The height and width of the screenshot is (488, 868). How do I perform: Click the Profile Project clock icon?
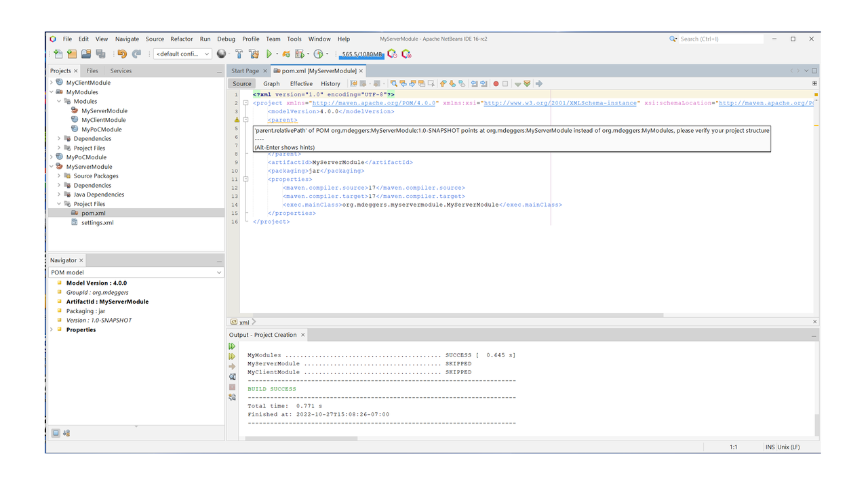pyautogui.click(x=318, y=54)
